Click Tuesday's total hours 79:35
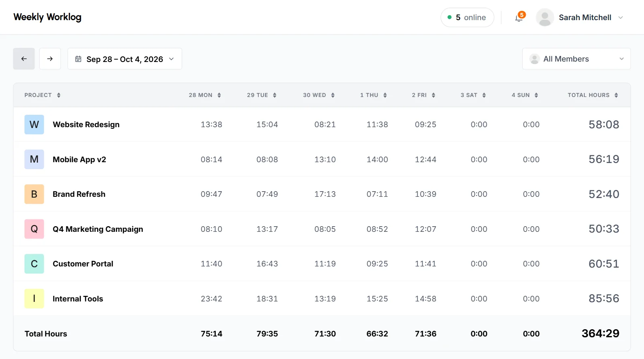Image resolution: width=644 pixels, height=359 pixels. pos(267,334)
